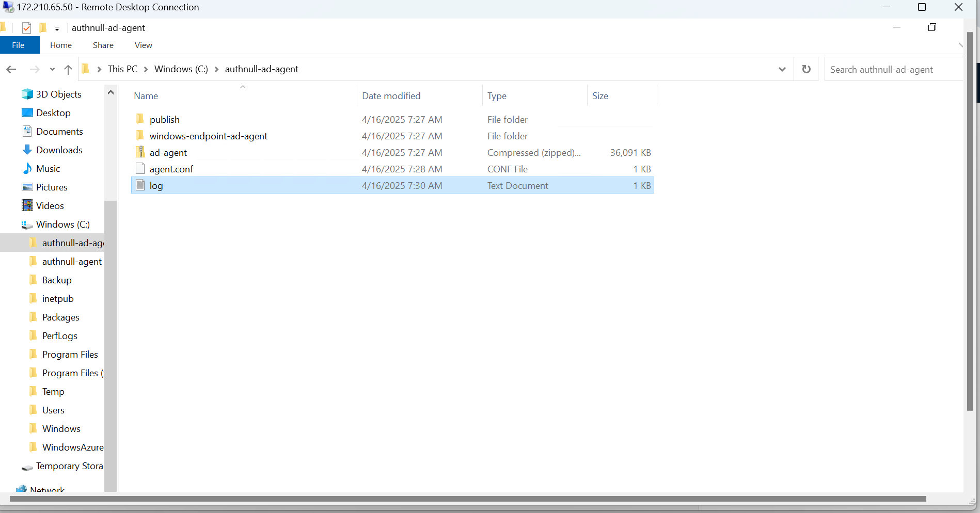Image resolution: width=980 pixels, height=513 pixels.
Task: Click the Properties checkmark quick access icon
Action: click(x=26, y=27)
